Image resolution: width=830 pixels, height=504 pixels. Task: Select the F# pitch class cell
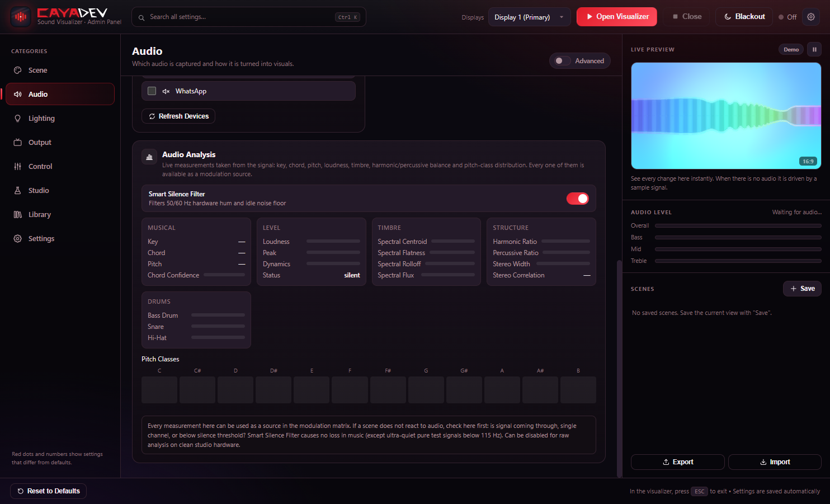tap(388, 390)
